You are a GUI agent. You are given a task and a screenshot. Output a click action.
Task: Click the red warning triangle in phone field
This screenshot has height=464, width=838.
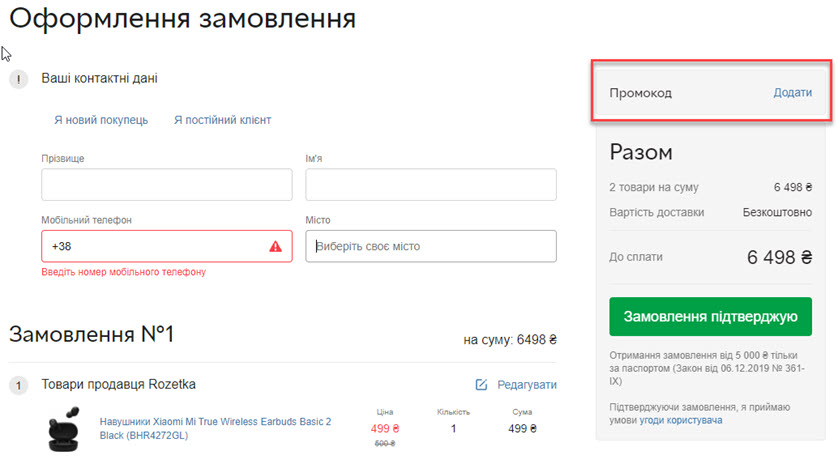click(275, 246)
